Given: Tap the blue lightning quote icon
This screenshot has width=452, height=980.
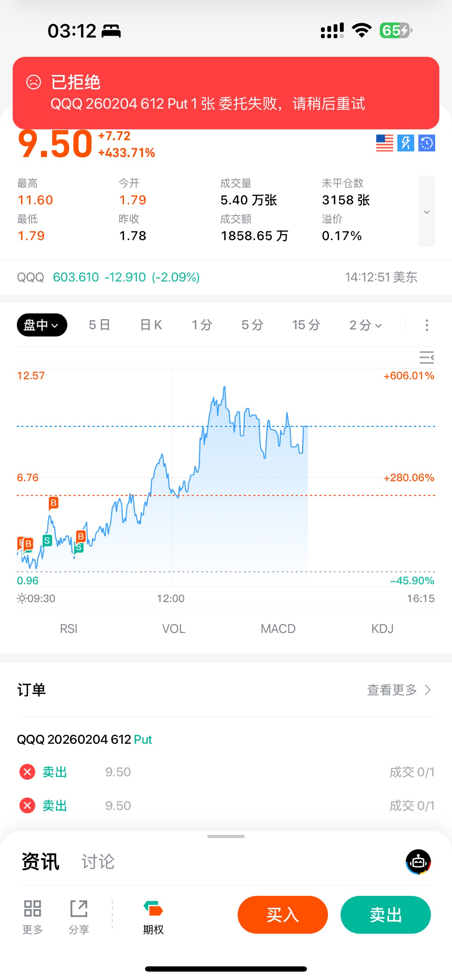Looking at the screenshot, I should click(406, 143).
